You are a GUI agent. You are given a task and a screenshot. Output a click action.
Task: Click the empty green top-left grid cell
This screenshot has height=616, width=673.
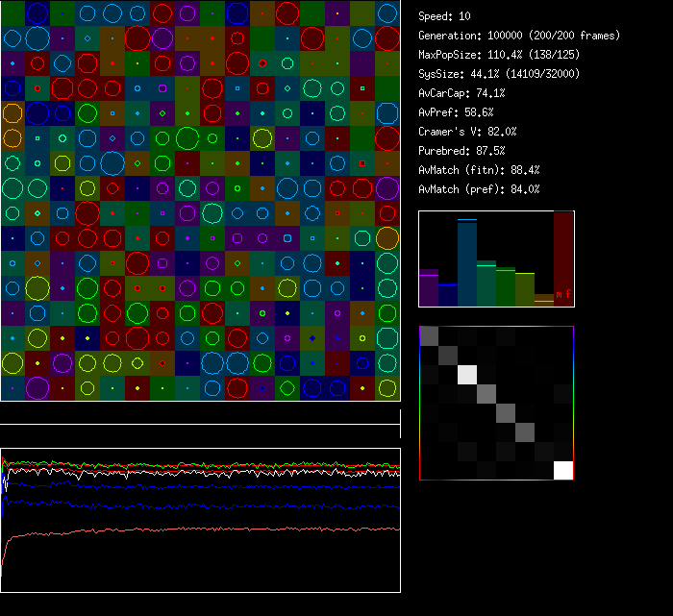pyautogui.click(x=12, y=12)
